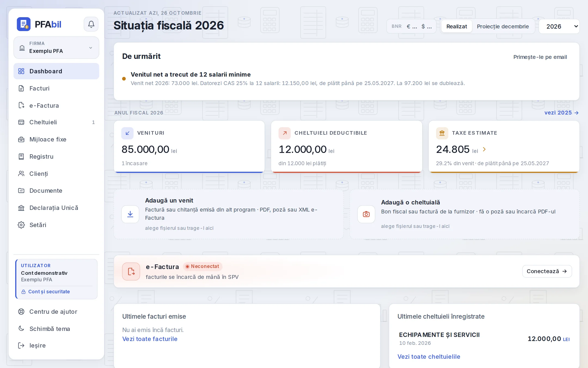The width and height of the screenshot is (588, 368).
Task: Open Facturi from the sidebar
Action: [56, 88]
